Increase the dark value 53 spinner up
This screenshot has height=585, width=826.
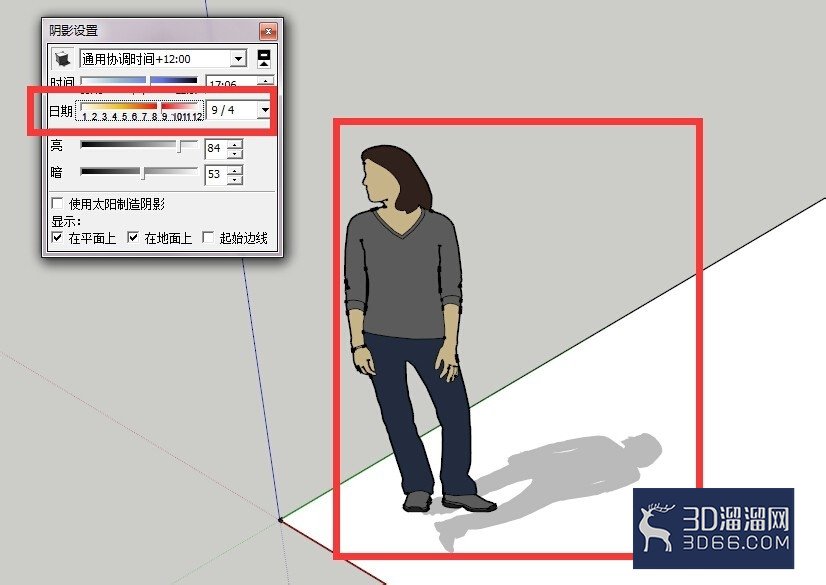(235, 170)
